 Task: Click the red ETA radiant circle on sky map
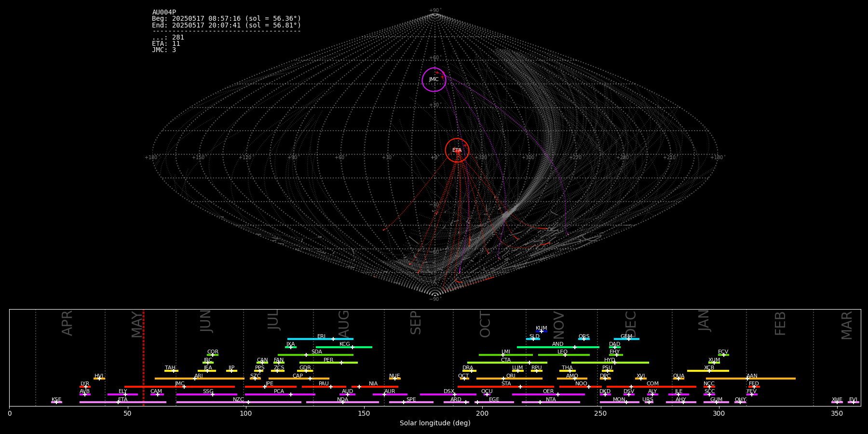pos(457,150)
